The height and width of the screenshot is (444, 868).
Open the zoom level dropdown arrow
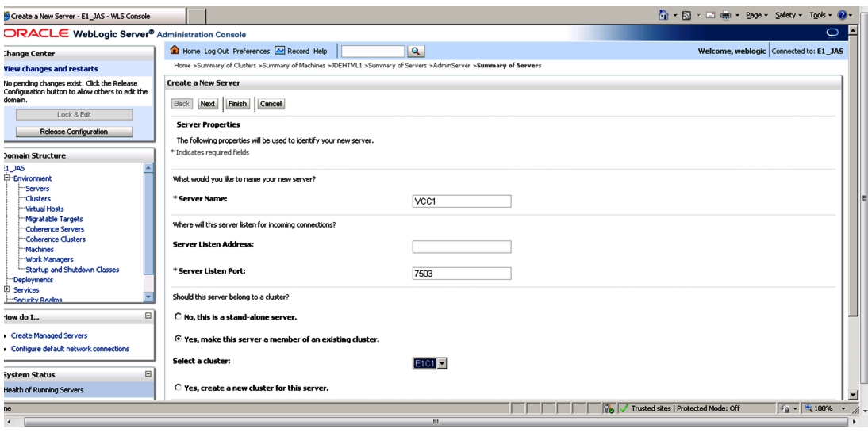coord(843,408)
